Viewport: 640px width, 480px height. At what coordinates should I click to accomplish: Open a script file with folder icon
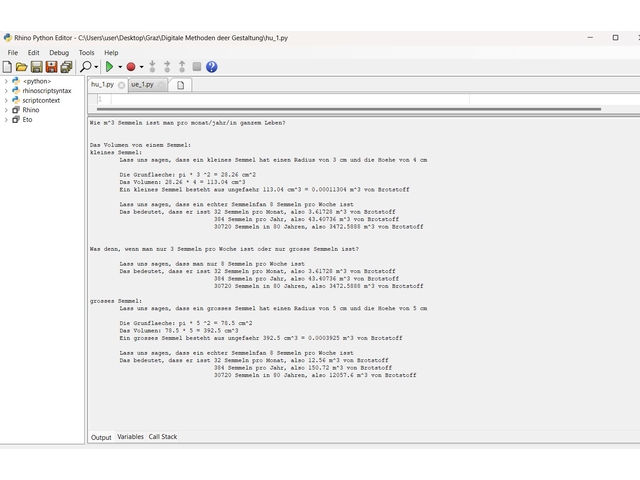pyautogui.click(x=22, y=67)
